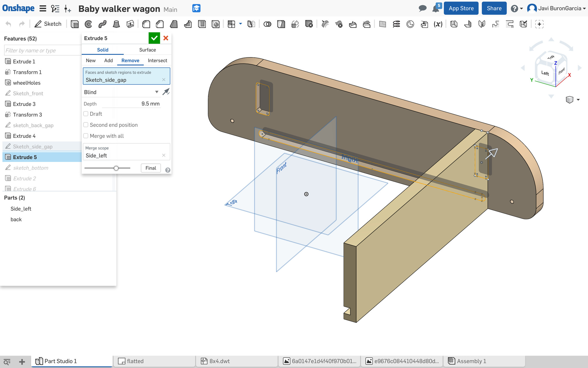Open the render mode dropdown under view cube

[578, 100]
